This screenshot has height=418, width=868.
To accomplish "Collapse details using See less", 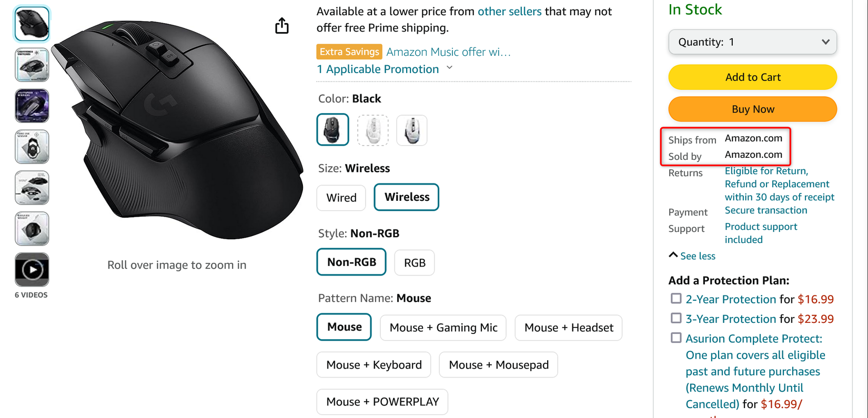I will [x=692, y=256].
